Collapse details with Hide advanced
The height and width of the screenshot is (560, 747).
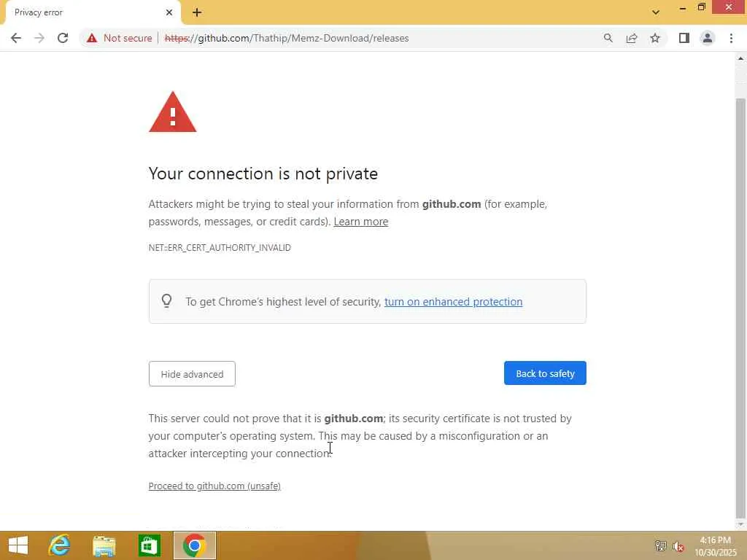pos(192,374)
